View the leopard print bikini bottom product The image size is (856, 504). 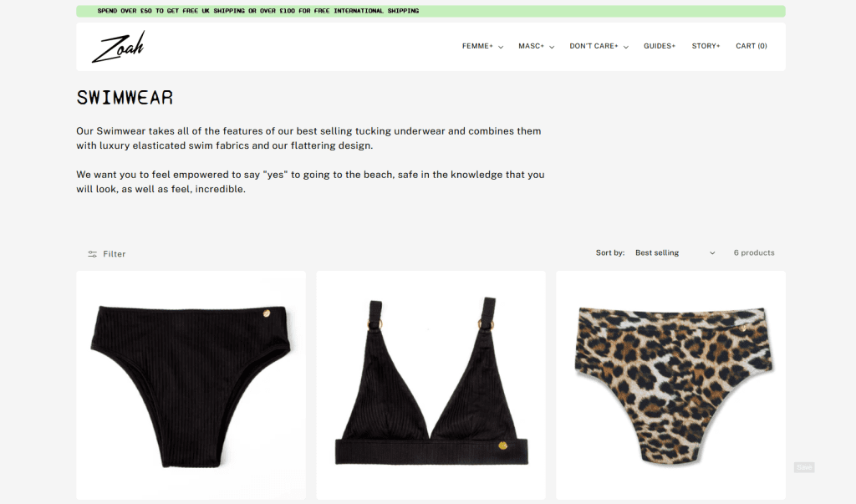click(x=671, y=385)
